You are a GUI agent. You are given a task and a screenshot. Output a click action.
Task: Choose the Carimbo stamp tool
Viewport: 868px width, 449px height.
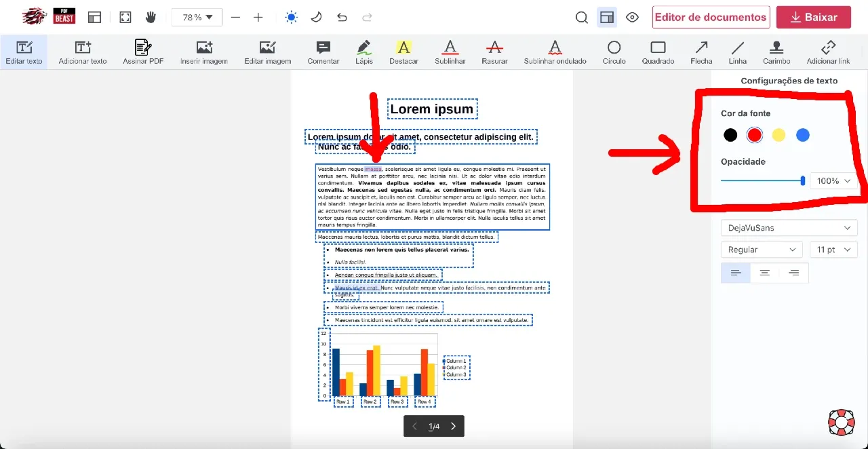pos(776,52)
